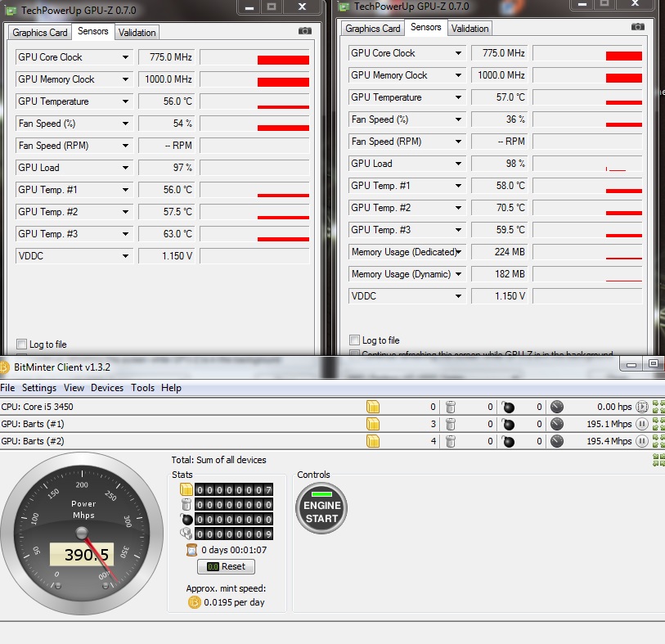Click GPU Load graph in right GPU-Z
Screen dimensions: 665x644
click(588, 164)
